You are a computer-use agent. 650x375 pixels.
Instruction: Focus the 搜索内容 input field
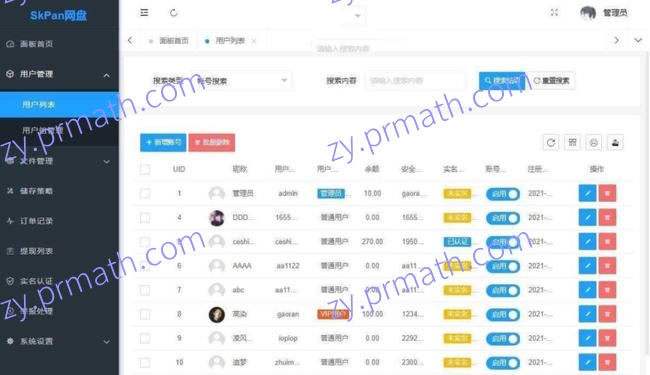[x=415, y=81]
